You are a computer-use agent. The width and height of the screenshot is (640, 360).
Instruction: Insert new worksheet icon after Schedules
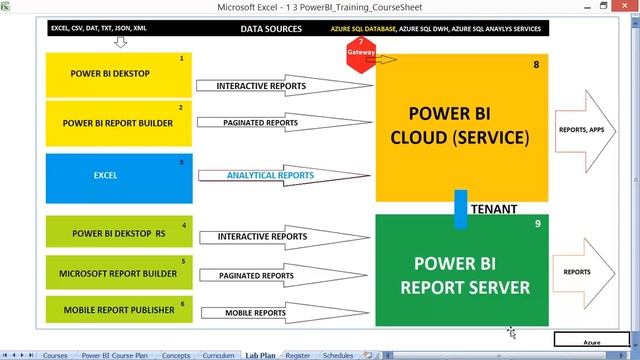click(368, 356)
